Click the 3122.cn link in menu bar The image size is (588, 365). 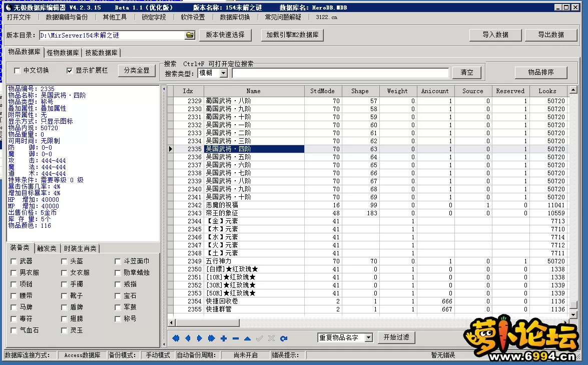326,17
